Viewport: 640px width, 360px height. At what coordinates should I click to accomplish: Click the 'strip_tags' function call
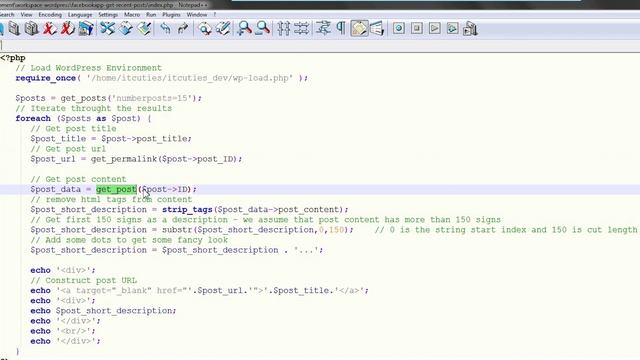(x=187, y=210)
